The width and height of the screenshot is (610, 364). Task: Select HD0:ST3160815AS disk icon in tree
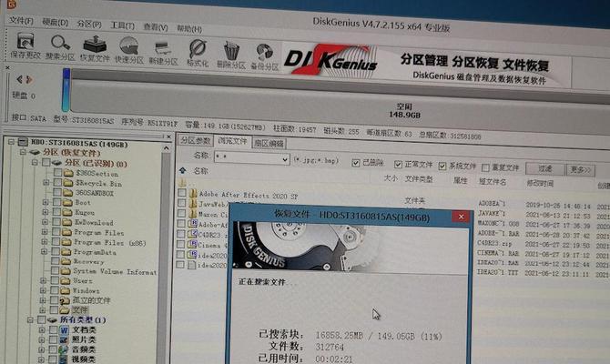click(x=23, y=142)
